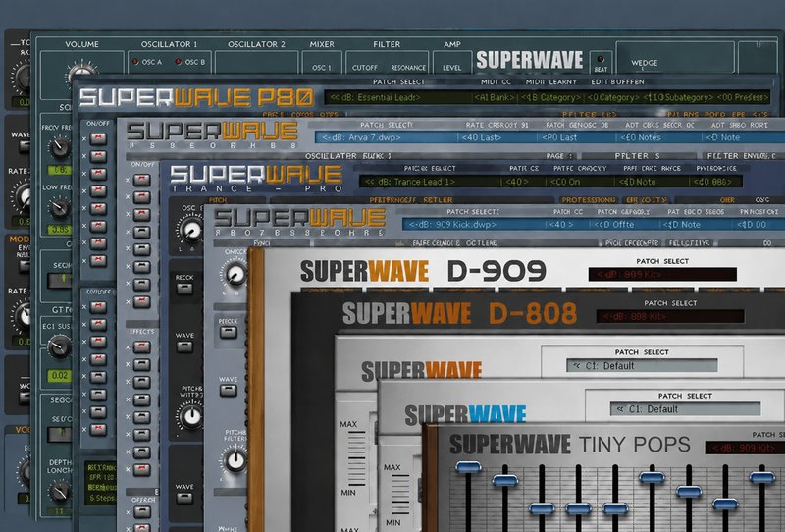Click the green step sequencer readout

[x=100, y=483]
